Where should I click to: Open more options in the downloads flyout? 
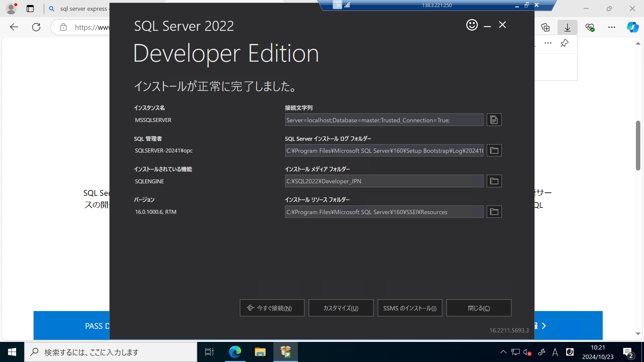(548, 43)
